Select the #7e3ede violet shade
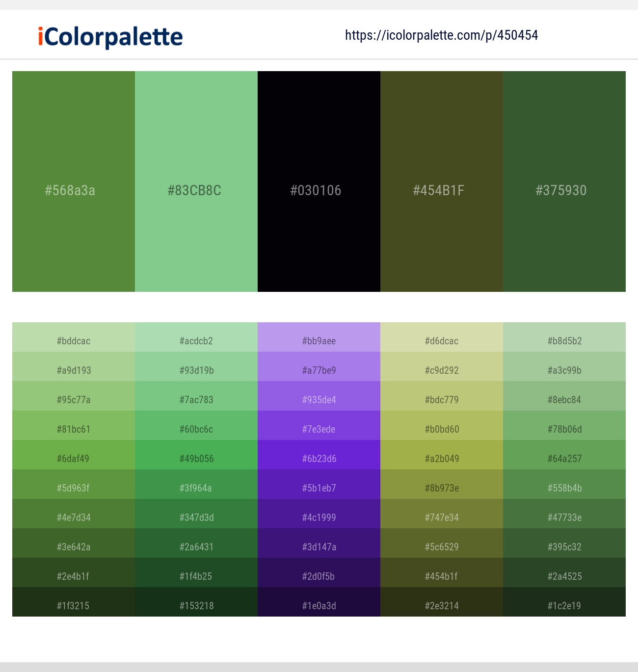638x672 pixels. [319, 429]
